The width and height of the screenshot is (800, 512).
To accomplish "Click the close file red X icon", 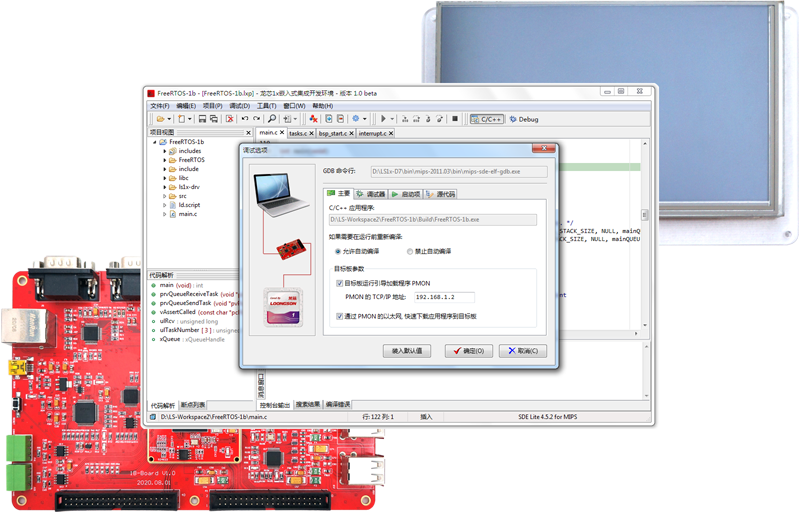I will (230, 119).
